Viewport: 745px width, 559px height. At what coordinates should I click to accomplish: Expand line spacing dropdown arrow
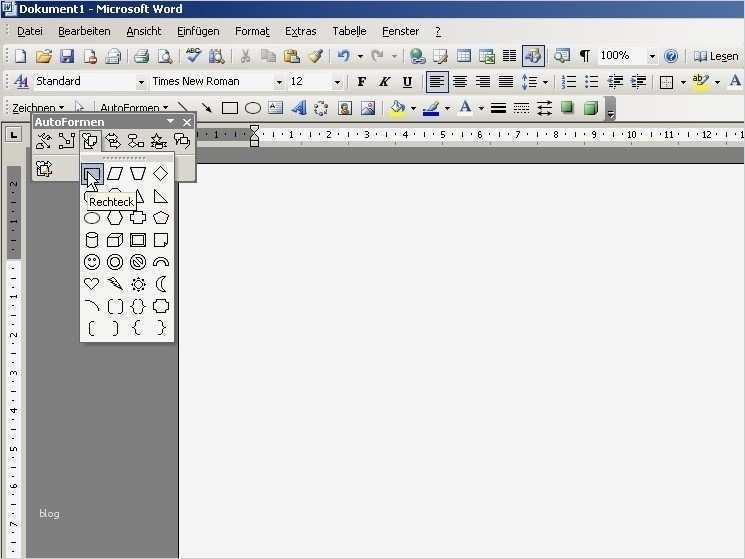coord(545,83)
